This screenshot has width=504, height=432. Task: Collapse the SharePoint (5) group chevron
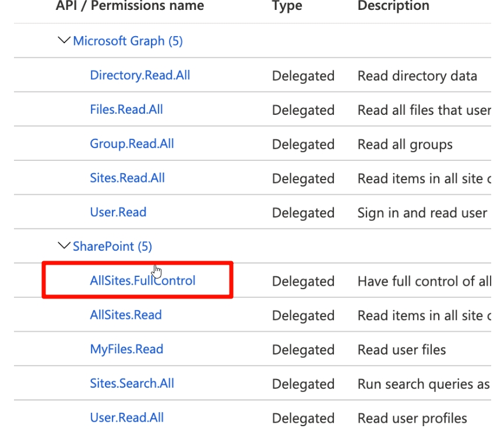click(x=64, y=246)
